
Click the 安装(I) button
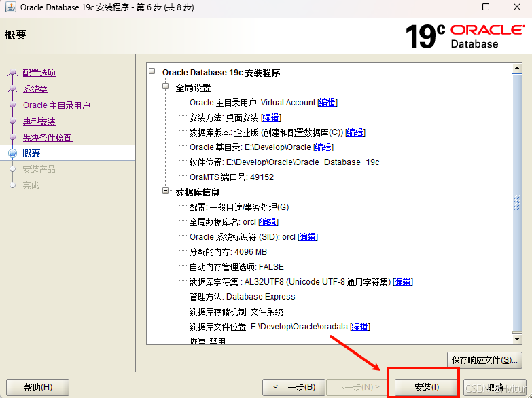[426, 387]
